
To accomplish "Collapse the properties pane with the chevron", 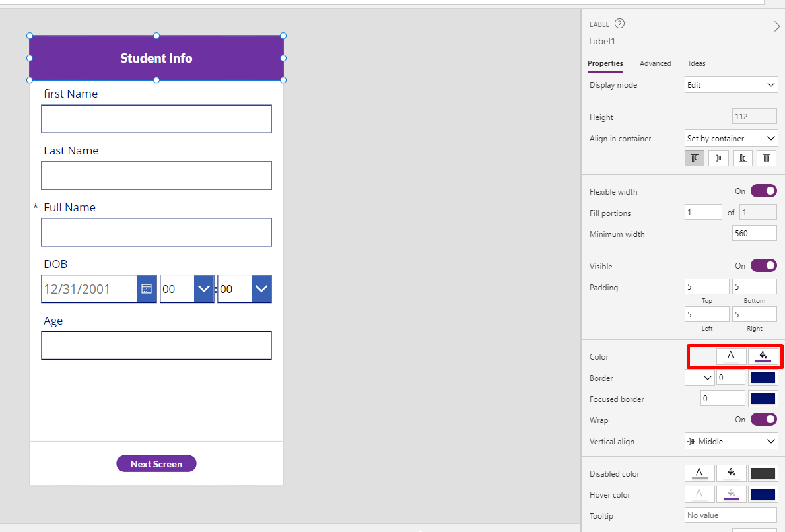I will tap(776, 26).
